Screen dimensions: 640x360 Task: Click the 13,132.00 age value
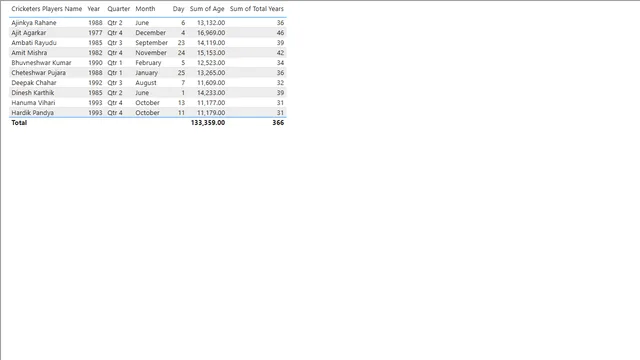click(x=211, y=23)
